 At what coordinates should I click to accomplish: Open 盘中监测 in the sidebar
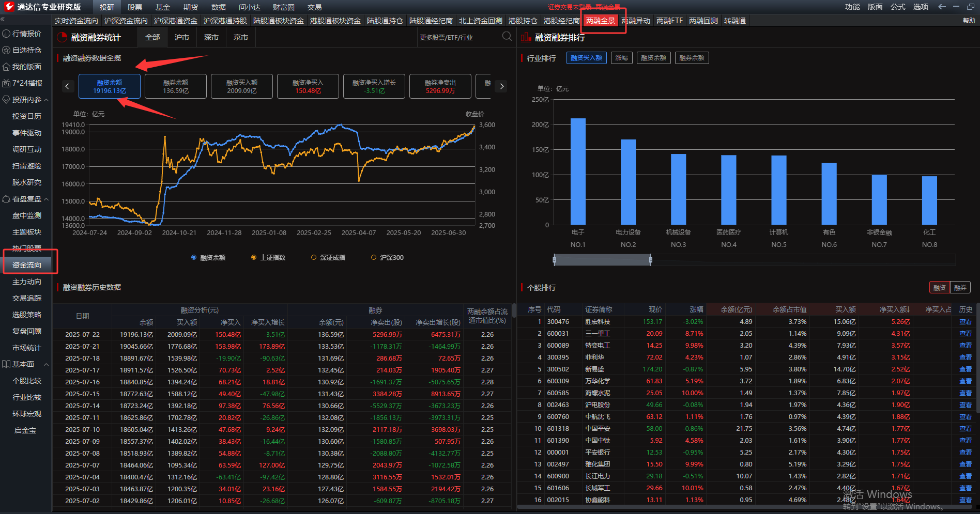pyautogui.click(x=26, y=215)
